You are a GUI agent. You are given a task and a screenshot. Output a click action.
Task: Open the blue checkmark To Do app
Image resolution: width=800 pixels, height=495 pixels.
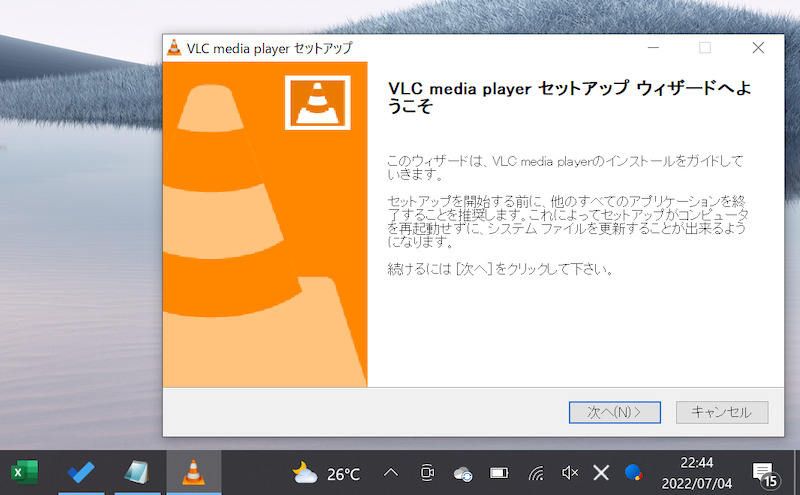tap(81, 472)
